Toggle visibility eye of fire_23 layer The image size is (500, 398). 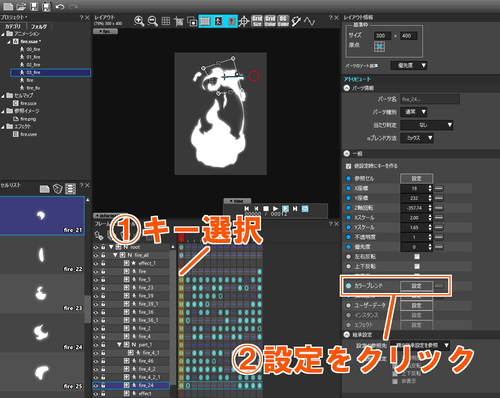(x=96, y=288)
